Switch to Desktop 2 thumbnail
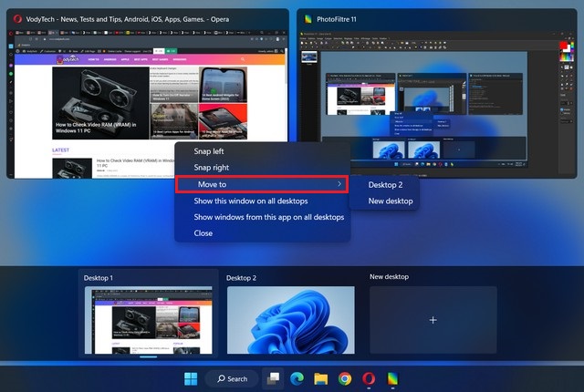This screenshot has width=584, height=392. tap(291, 320)
